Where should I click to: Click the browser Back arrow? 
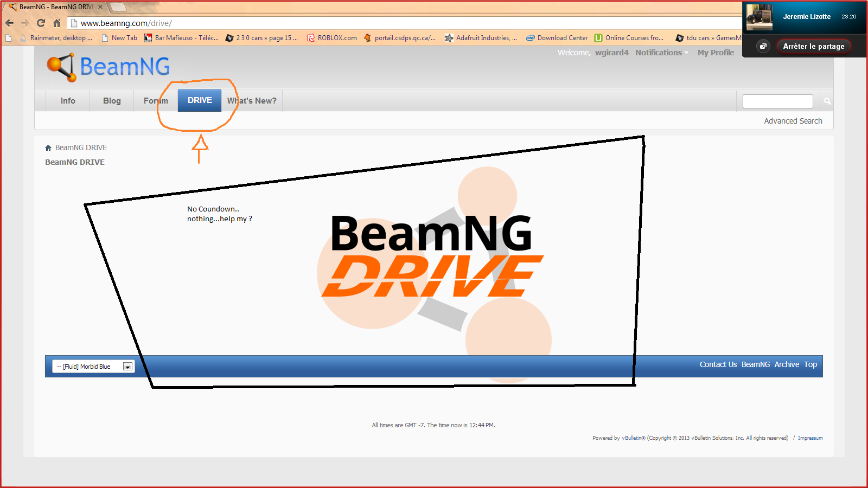(x=9, y=23)
